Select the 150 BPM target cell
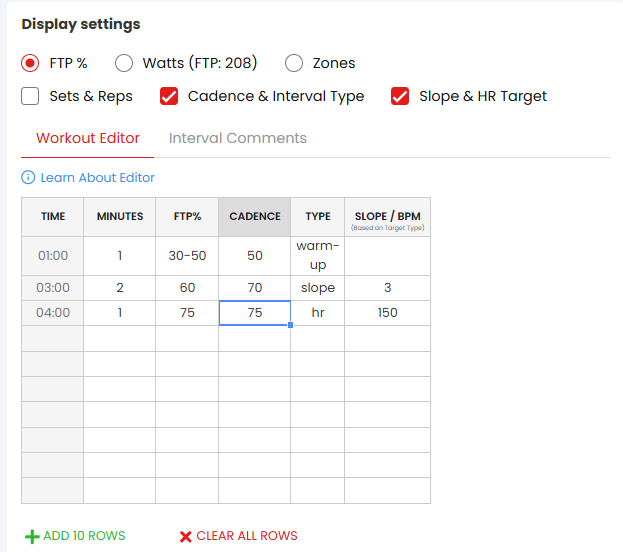623x552 pixels. point(387,313)
